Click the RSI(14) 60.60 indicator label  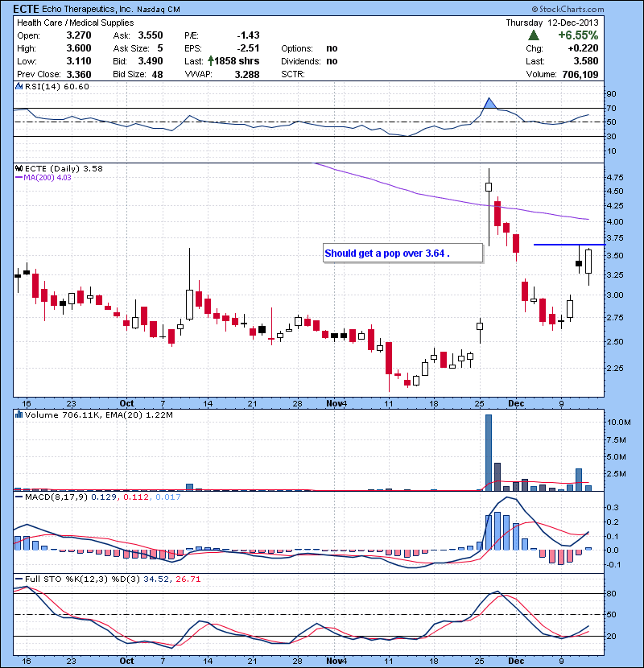56,86
